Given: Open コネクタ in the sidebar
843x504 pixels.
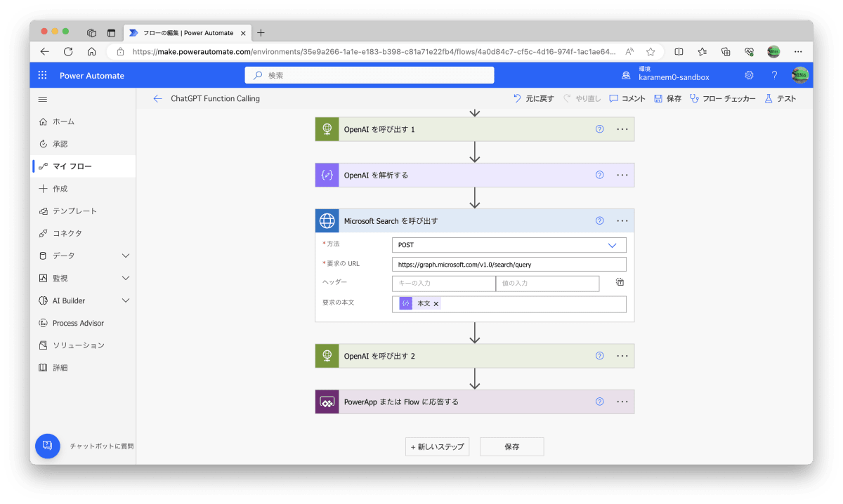Looking at the screenshot, I should pyautogui.click(x=83, y=233).
